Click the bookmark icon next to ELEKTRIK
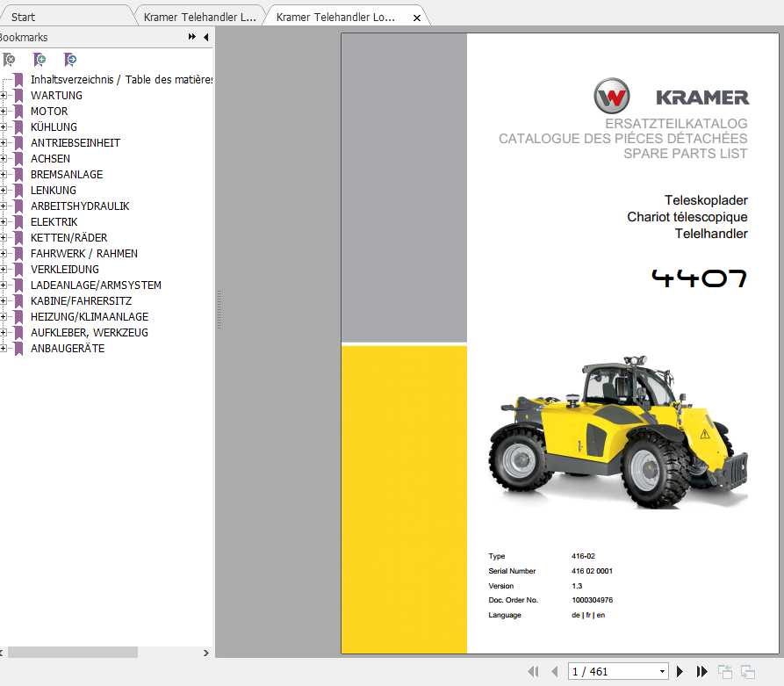This screenshot has height=686, width=784. tap(18, 221)
